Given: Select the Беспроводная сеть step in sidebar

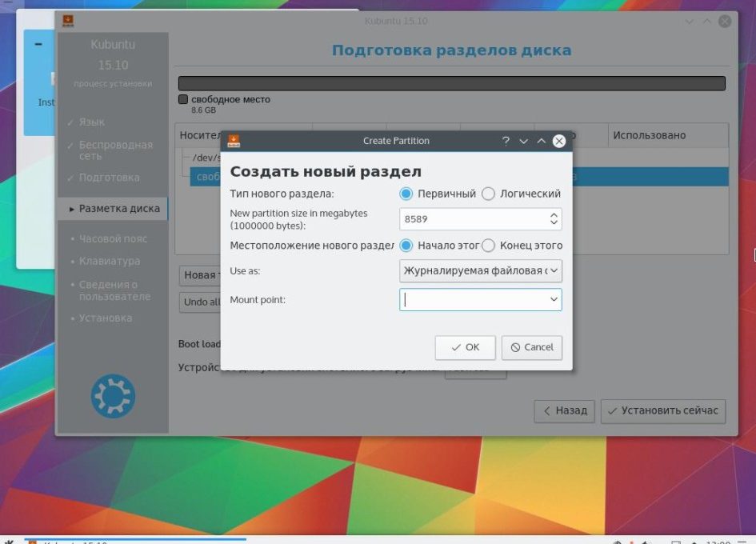Looking at the screenshot, I should [x=116, y=150].
